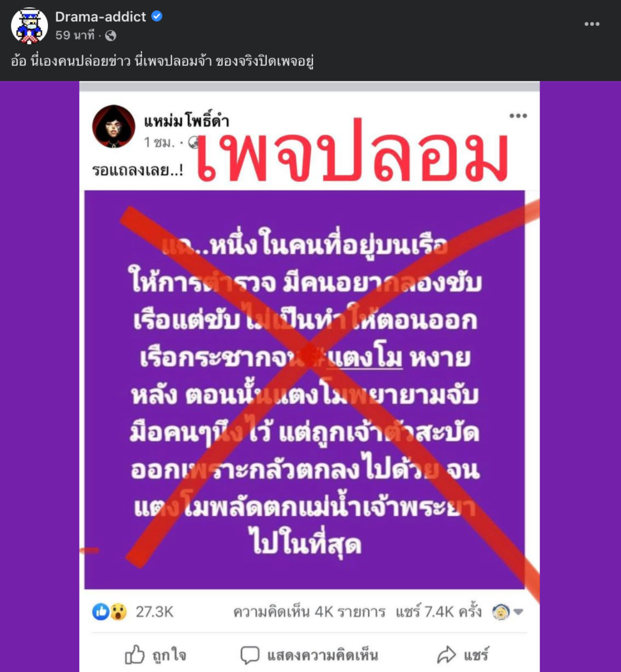
Task: Click the blue verified badge
Action: coord(157,16)
